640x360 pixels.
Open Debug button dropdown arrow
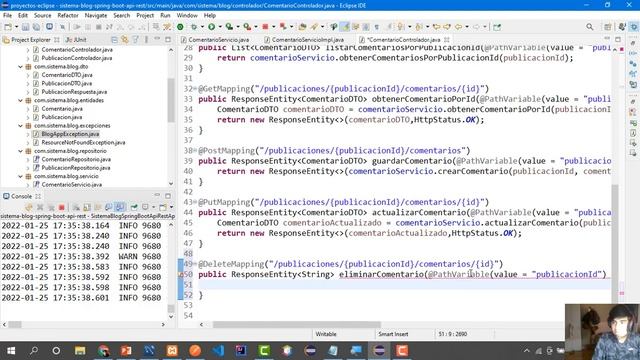pyautogui.click(x=202, y=27)
